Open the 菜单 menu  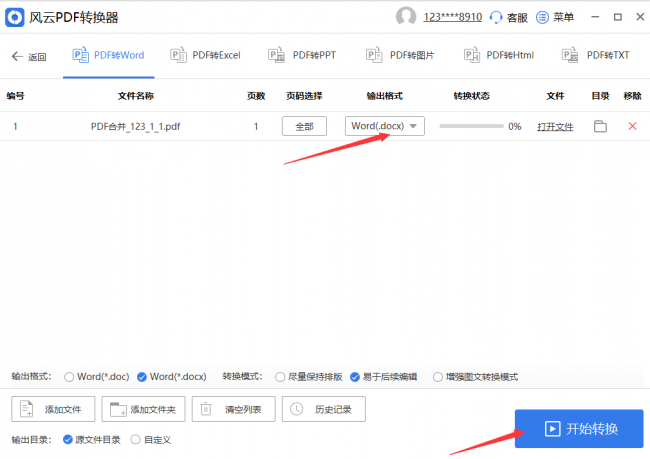click(x=555, y=17)
